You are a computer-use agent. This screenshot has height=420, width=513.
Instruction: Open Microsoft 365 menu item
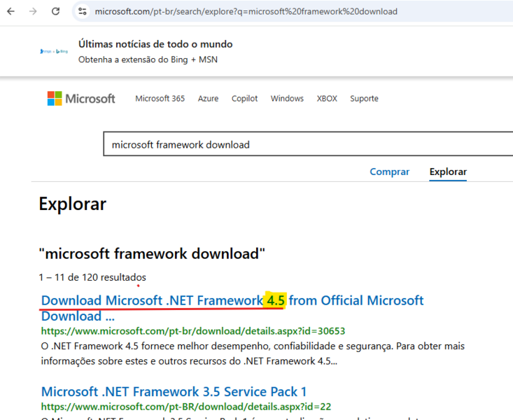160,99
